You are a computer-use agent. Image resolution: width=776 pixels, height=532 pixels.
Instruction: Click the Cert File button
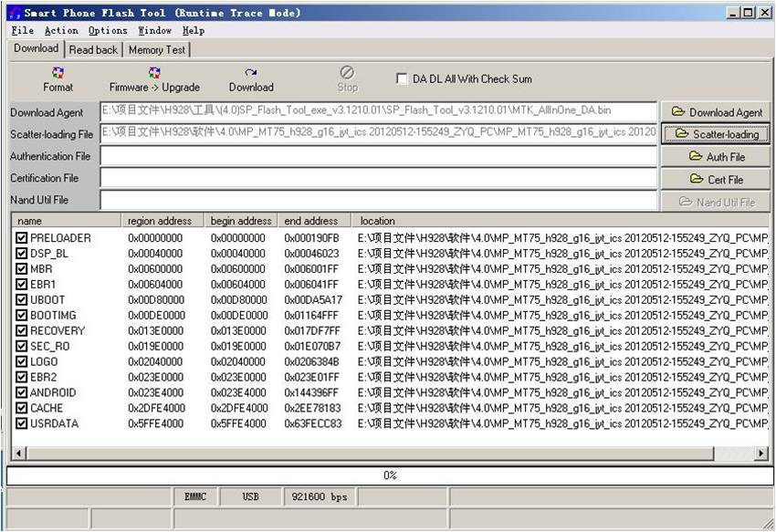(716, 180)
